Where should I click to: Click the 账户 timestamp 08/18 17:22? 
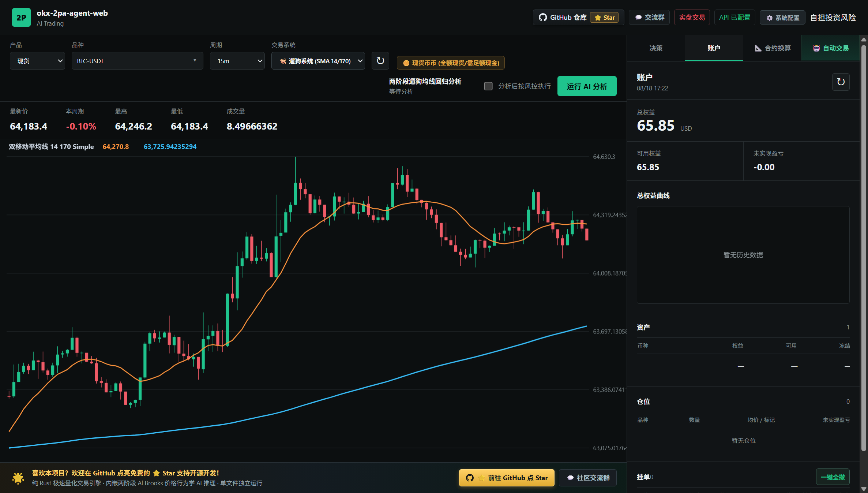[652, 88]
